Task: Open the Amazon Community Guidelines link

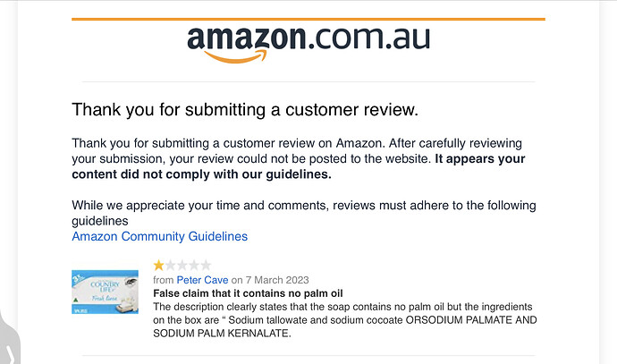Action: (x=160, y=236)
